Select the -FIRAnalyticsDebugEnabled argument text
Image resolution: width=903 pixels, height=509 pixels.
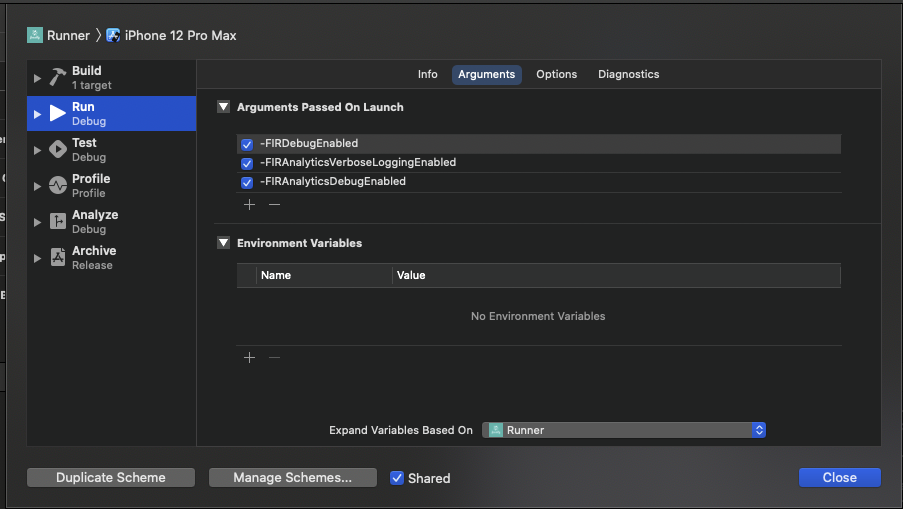333,181
